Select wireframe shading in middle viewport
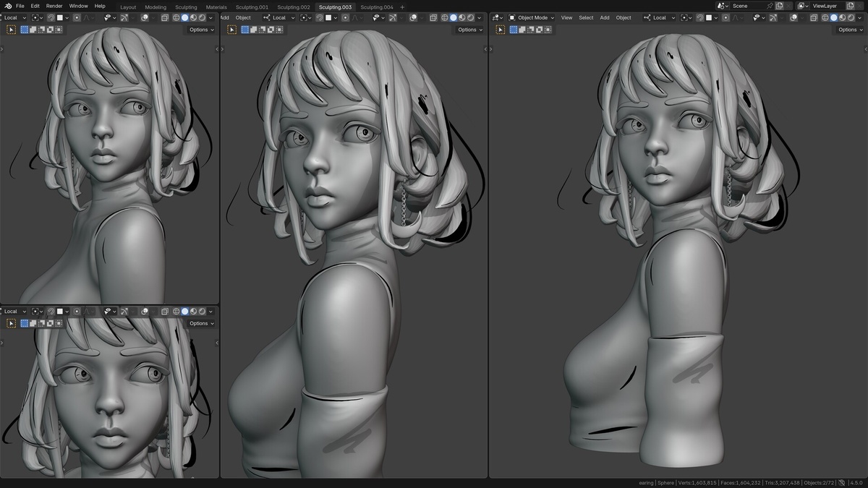The height and width of the screenshot is (488, 868). point(444,17)
